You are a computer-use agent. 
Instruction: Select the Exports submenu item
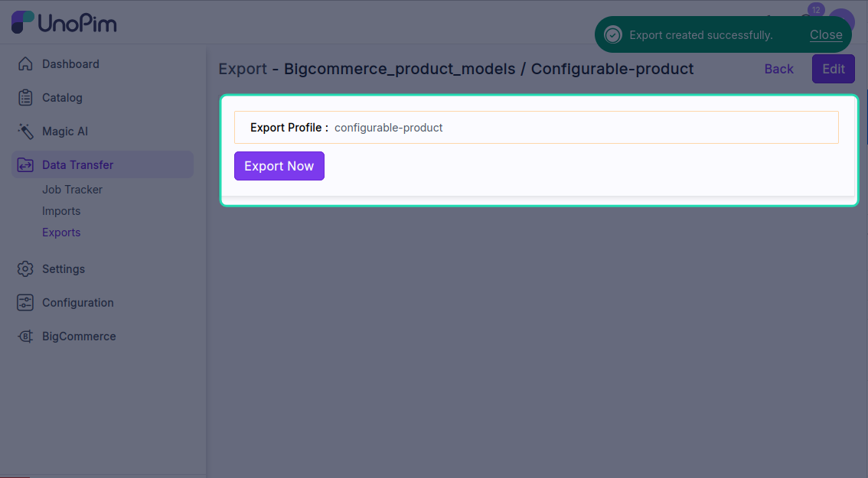61,233
